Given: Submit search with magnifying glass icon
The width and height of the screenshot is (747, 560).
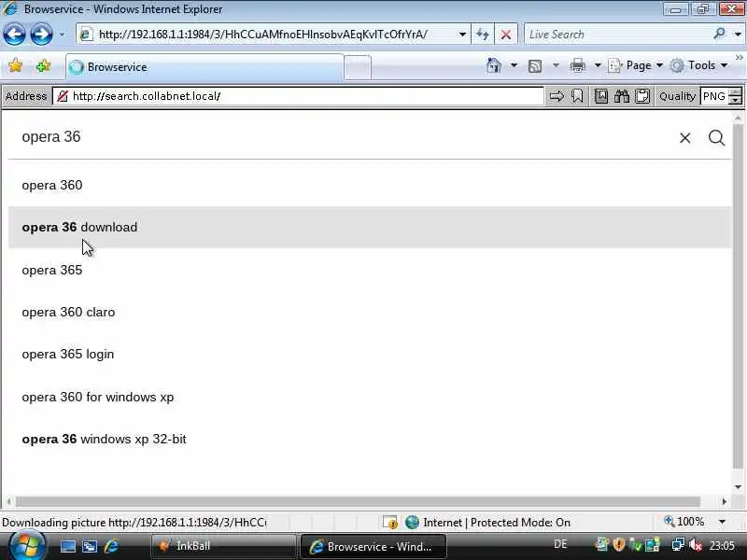Looking at the screenshot, I should (716, 138).
